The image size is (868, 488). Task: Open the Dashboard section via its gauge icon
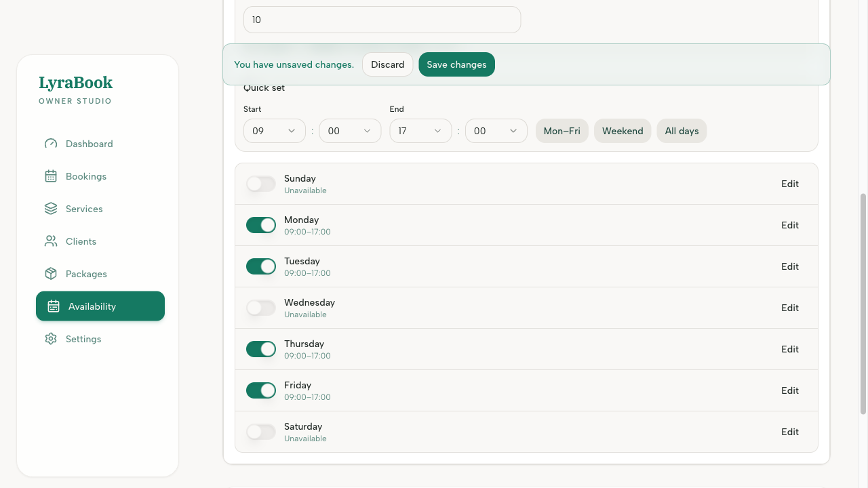click(51, 144)
